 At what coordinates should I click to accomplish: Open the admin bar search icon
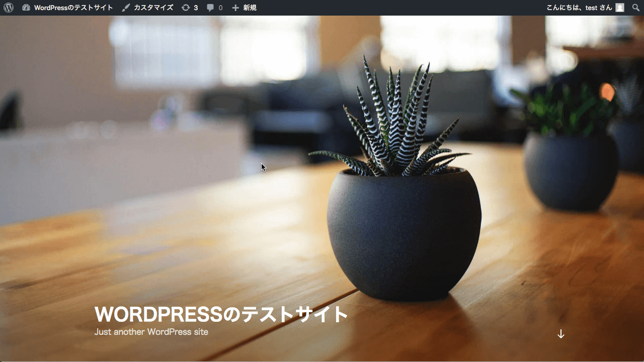click(636, 8)
